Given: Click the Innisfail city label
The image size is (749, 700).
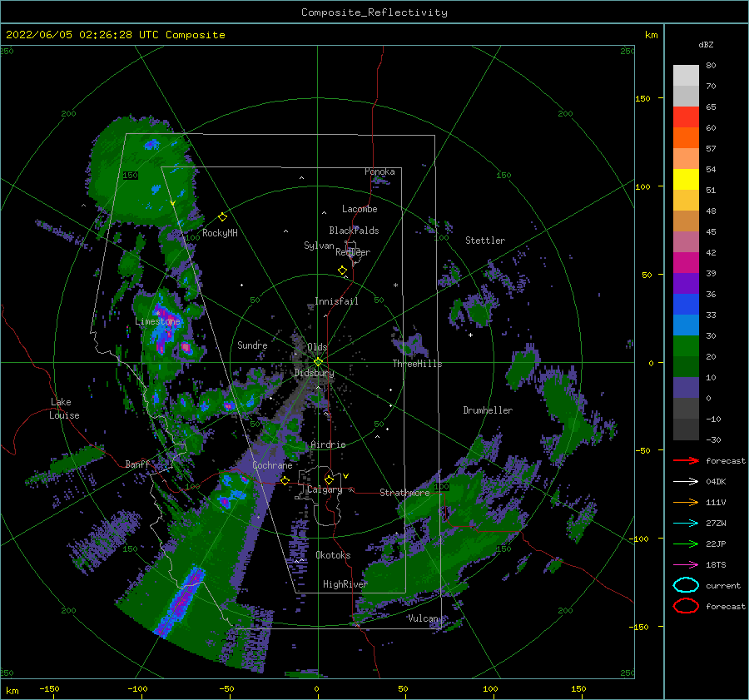Looking at the screenshot, I should click(336, 301).
